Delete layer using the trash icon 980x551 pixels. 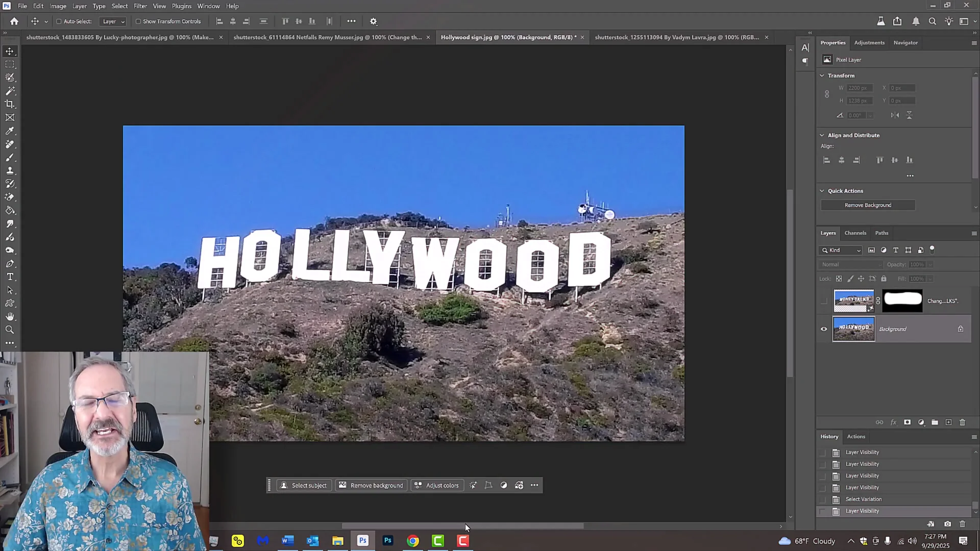[x=963, y=422]
